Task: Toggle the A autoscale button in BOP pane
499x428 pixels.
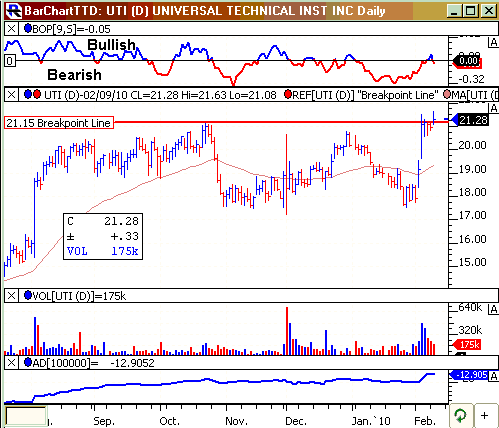Action: [493, 43]
